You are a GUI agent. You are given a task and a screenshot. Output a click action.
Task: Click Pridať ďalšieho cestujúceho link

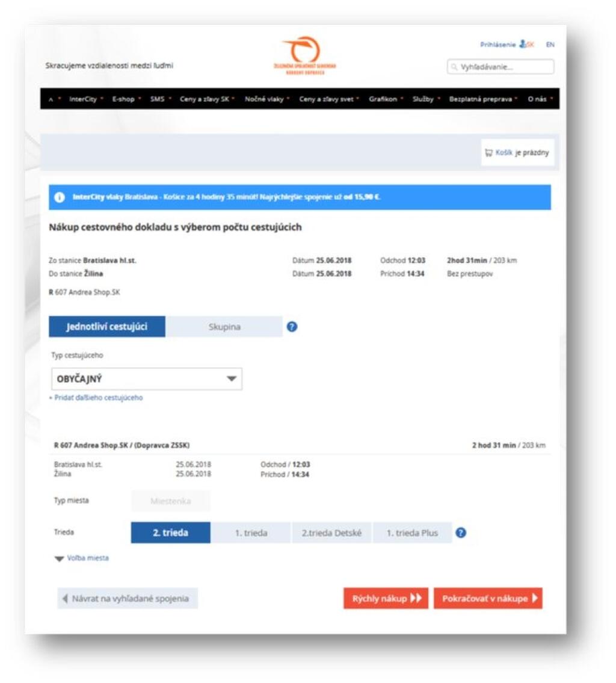click(x=96, y=398)
